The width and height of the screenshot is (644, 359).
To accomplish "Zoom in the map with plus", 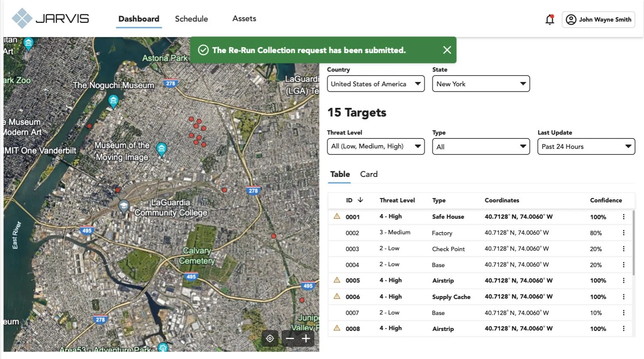I will pos(306,339).
